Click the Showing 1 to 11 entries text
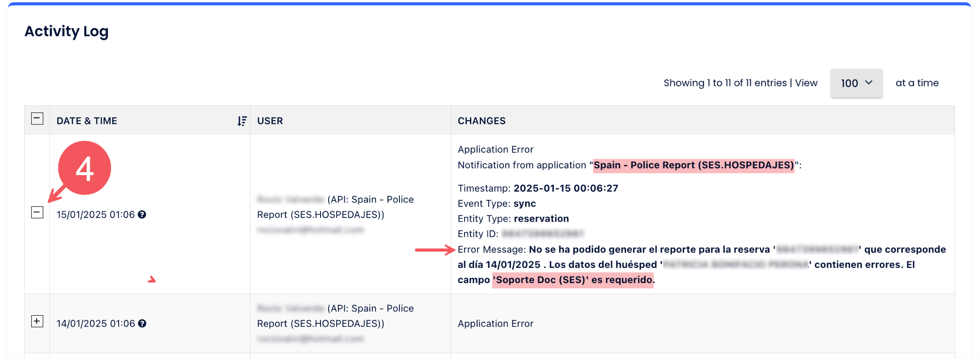This screenshot has height=359, width=980. [725, 83]
